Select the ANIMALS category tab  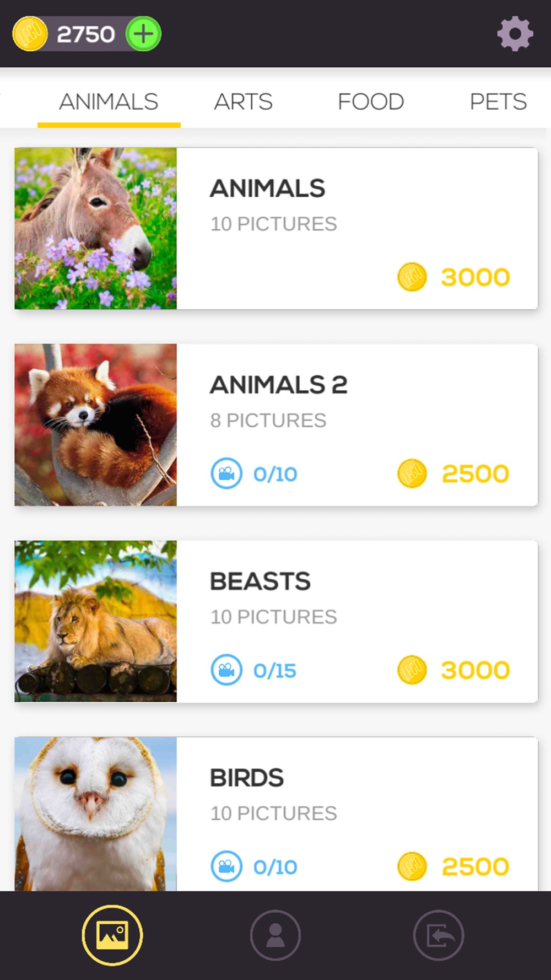109,101
